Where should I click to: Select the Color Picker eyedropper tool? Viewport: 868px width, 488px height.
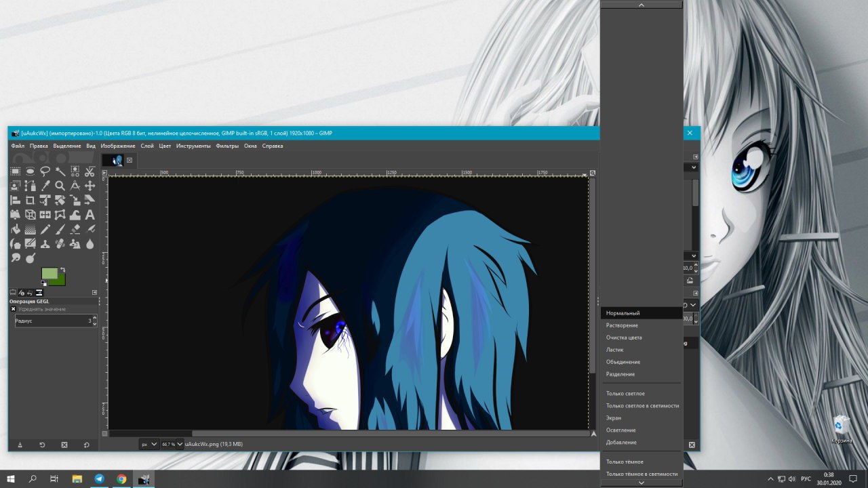[x=45, y=185]
